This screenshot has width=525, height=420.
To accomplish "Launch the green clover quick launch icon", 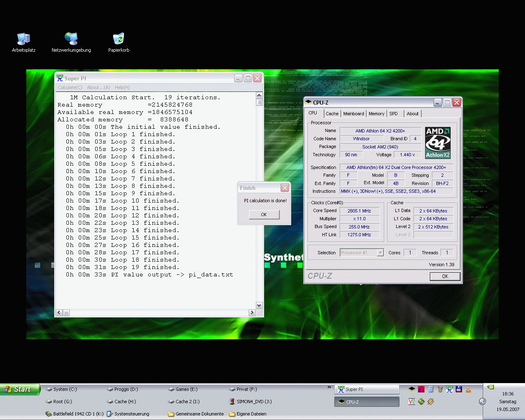I will [421, 402].
